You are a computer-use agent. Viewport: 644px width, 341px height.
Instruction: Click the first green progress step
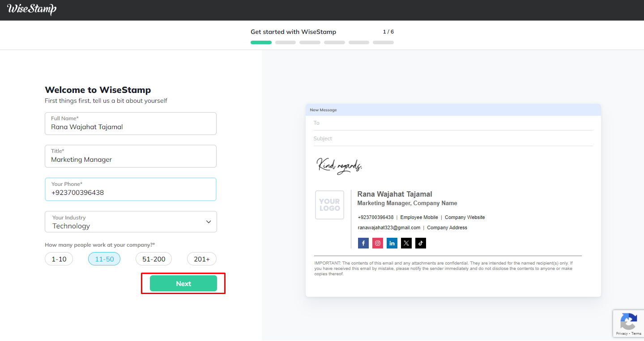point(261,42)
